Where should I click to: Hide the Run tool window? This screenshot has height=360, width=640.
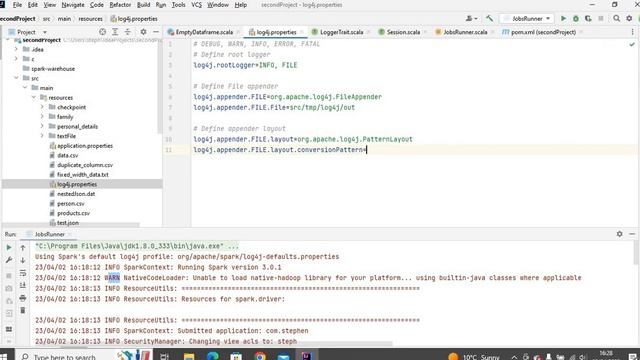point(632,234)
